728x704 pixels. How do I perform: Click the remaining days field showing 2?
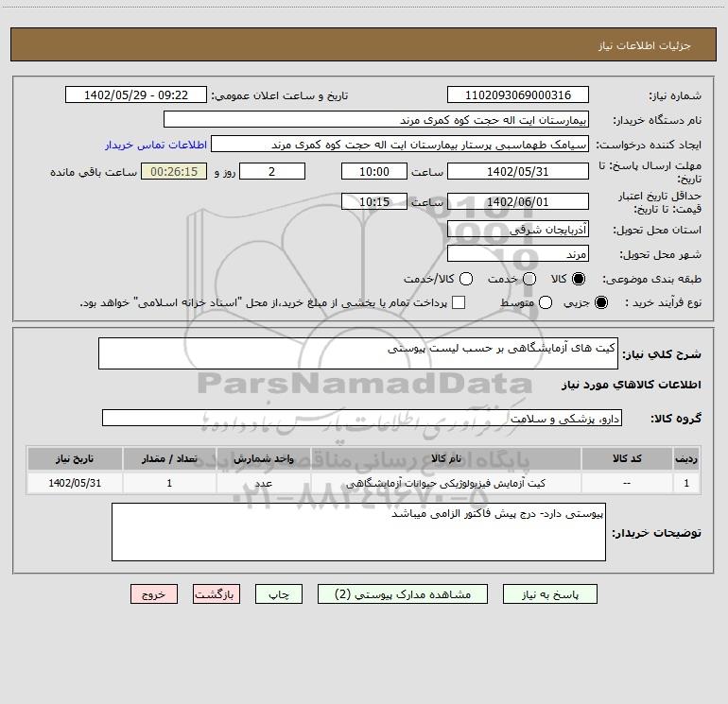point(272,171)
